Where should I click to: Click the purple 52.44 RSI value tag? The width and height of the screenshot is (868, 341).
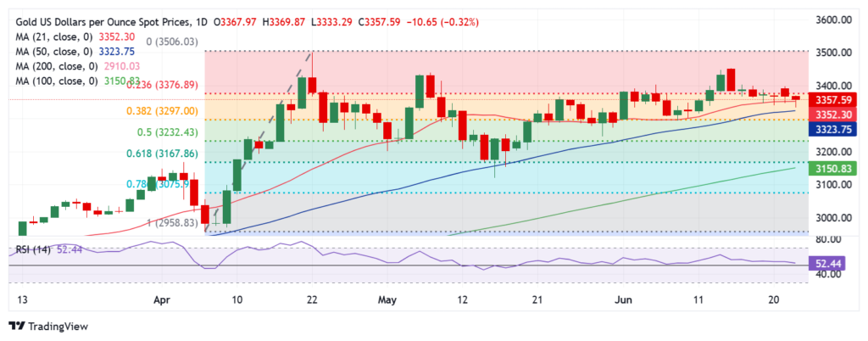[x=833, y=266]
